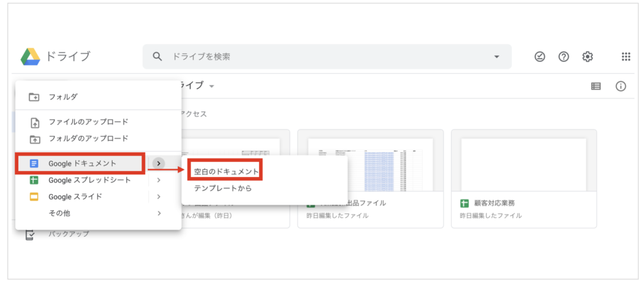Image resolution: width=644 pixels, height=282 pixels.
Task: Click Sheets icon beside 顧客対応業務
Action: coord(465,203)
